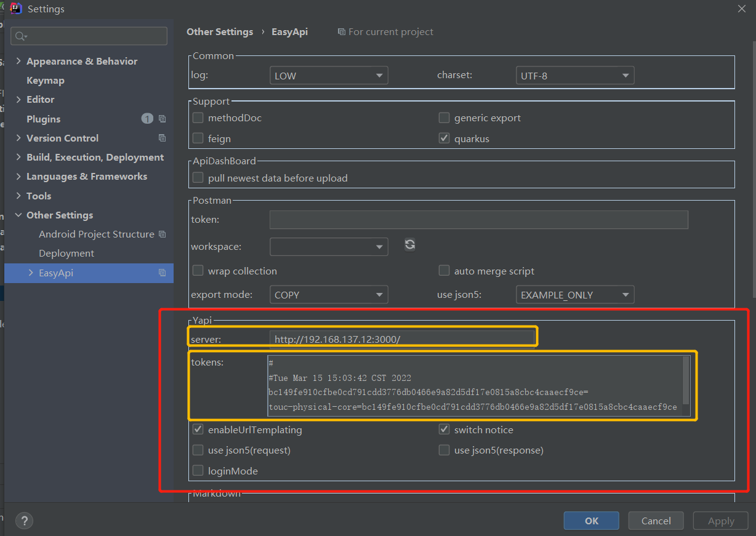Click the help question mark icon
756x536 pixels.
click(24, 521)
